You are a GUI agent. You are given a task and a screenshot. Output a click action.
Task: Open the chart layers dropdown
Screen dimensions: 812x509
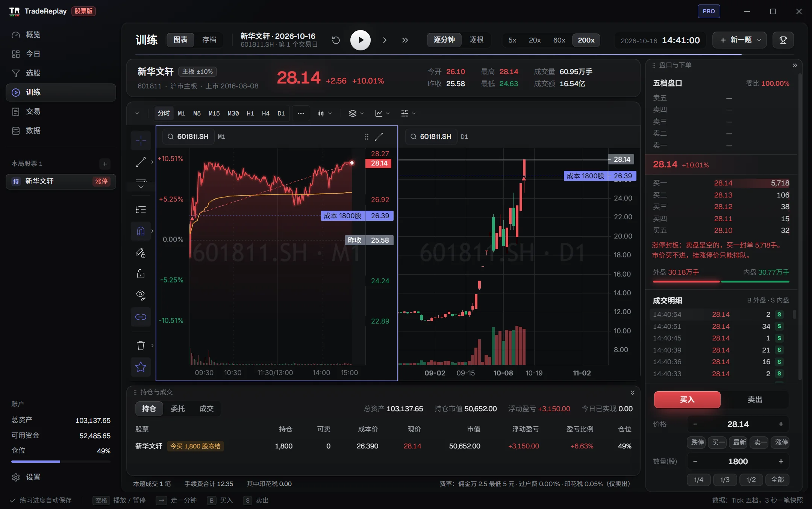[x=356, y=113]
